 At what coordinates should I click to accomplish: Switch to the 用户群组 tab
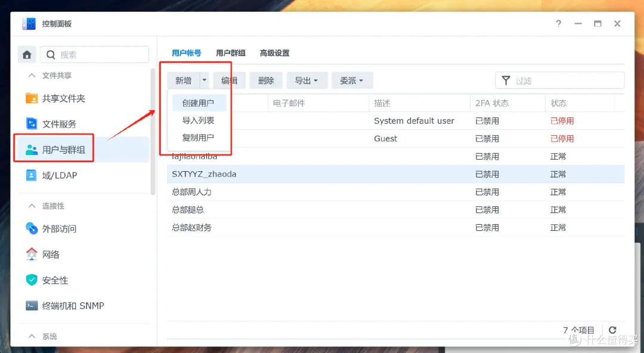tap(230, 53)
